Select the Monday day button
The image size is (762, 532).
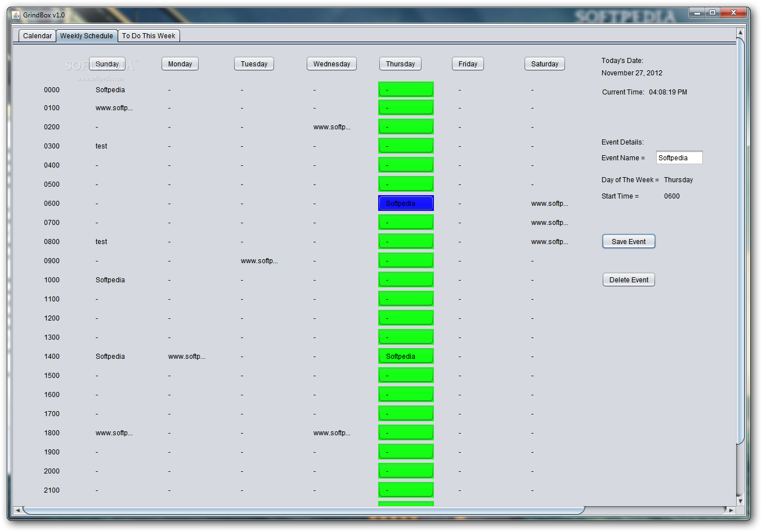[180, 64]
